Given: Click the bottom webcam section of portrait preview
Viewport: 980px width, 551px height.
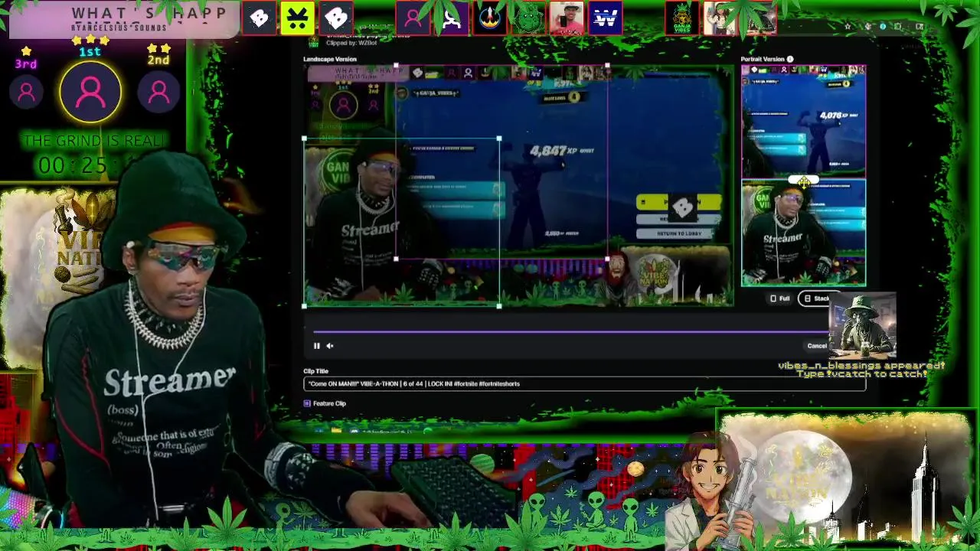Looking at the screenshot, I should pos(804,233).
